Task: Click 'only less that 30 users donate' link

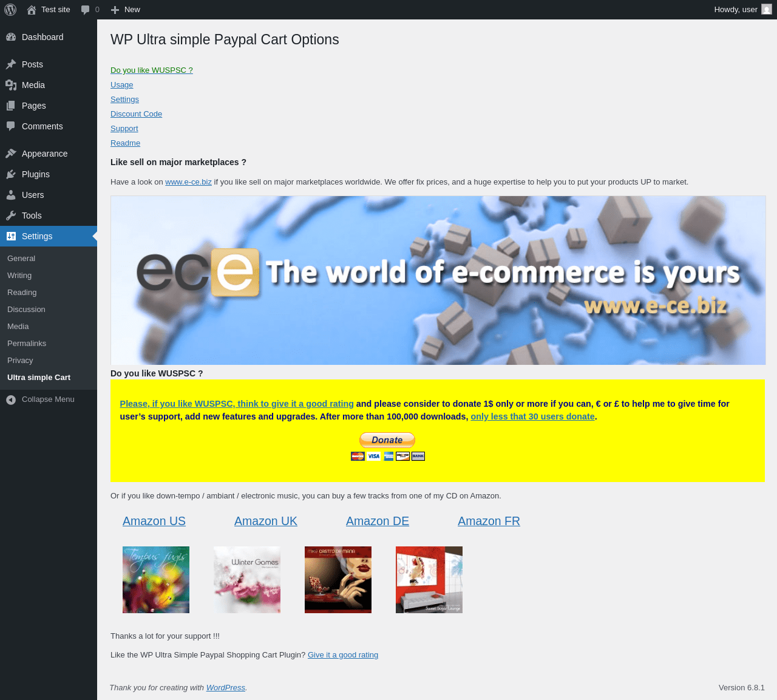Action: [532, 416]
